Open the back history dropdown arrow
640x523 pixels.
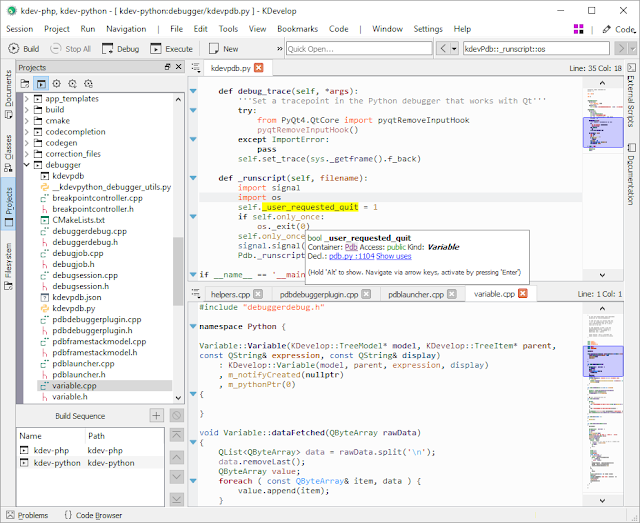454,49
